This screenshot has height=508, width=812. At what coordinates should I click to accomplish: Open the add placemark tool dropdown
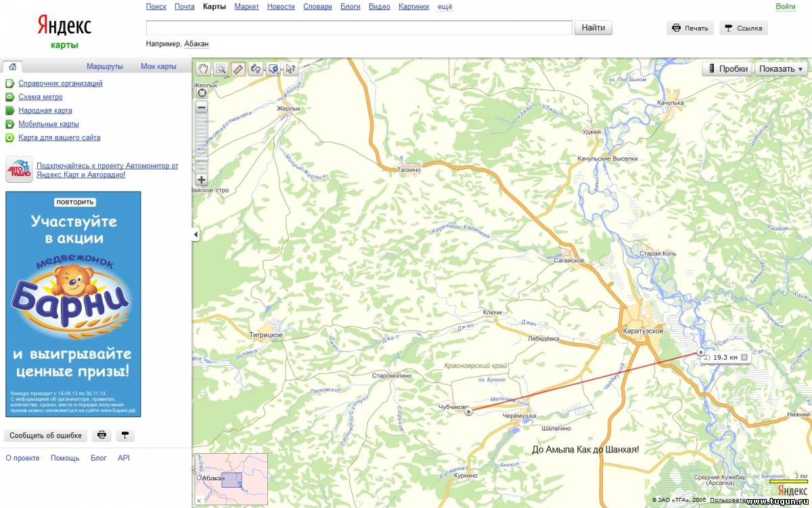[273, 68]
